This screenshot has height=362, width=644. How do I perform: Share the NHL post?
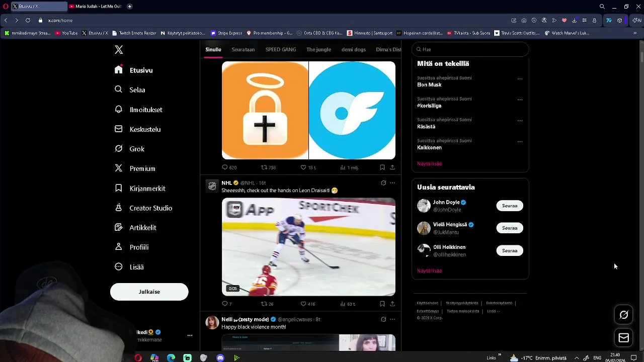point(392,304)
